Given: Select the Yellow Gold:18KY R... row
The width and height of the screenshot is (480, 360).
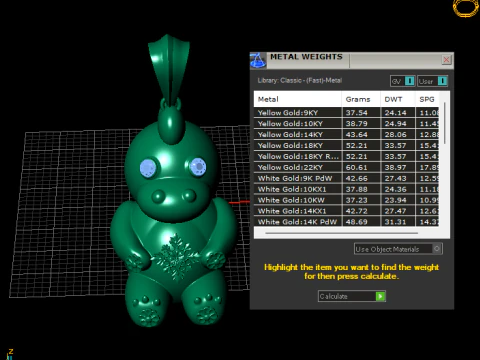Looking at the screenshot, I should click(346, 156).
